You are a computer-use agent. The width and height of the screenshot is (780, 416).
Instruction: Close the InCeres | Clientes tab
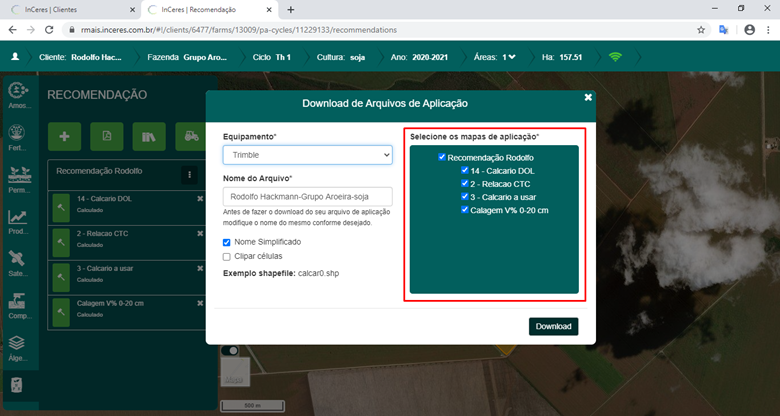coord(132,9)
